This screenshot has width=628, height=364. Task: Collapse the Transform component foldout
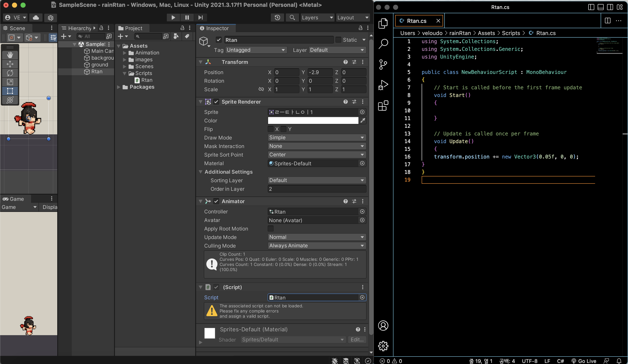click(201, 62)
